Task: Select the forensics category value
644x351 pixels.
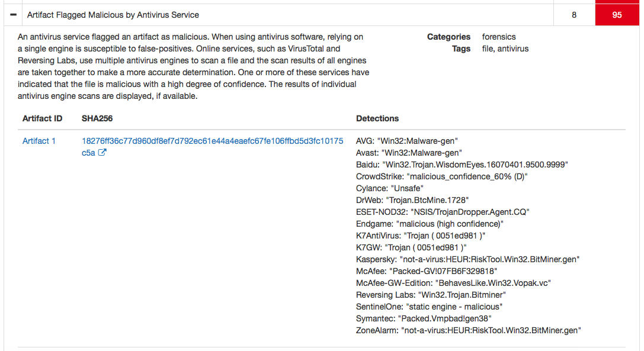Action: click(499, 37)
